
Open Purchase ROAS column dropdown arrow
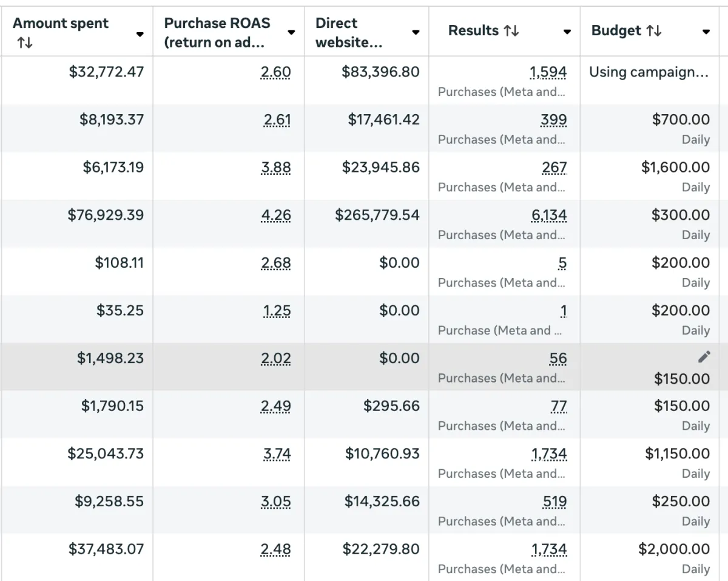coord(292,32)
